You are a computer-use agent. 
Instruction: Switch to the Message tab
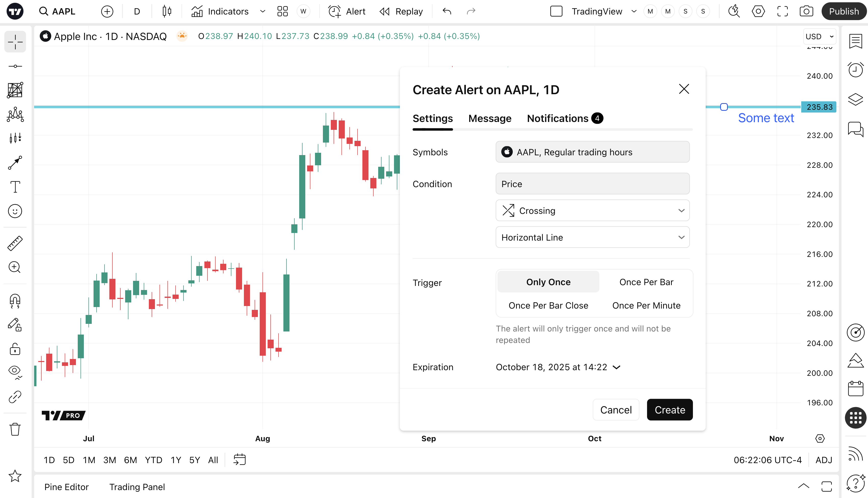tap(490, 118)
